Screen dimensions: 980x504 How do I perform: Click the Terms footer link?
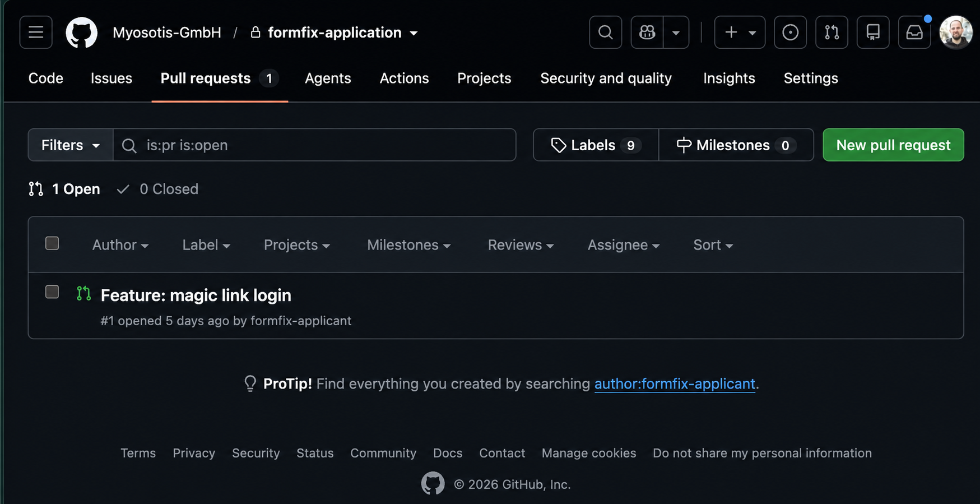click(x=138, y=453)
